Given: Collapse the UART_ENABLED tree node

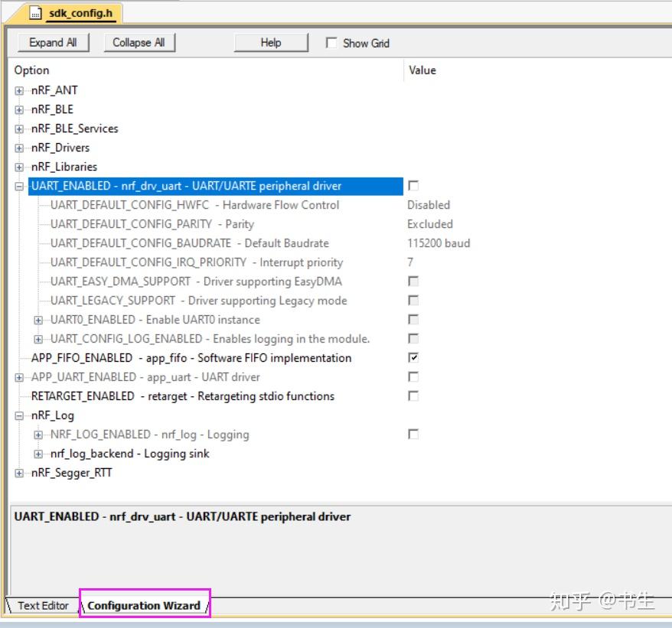Looking at the screenshot, I should [19, 187].
